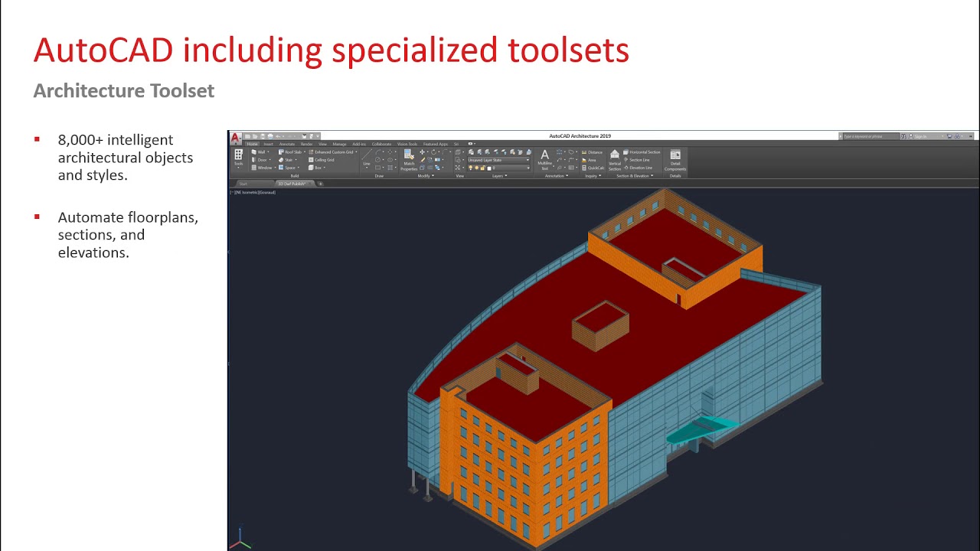Choose the Multiline Text tool
This screenshot has height=551, width=980.
(x=544, y=158)
